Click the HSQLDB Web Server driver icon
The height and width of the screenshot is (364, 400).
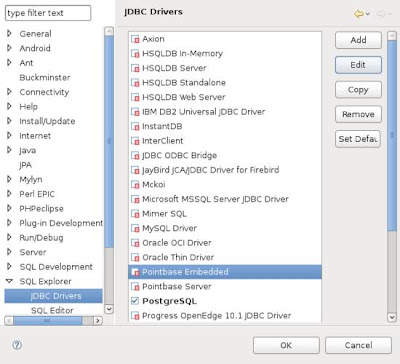pos(135,97)
